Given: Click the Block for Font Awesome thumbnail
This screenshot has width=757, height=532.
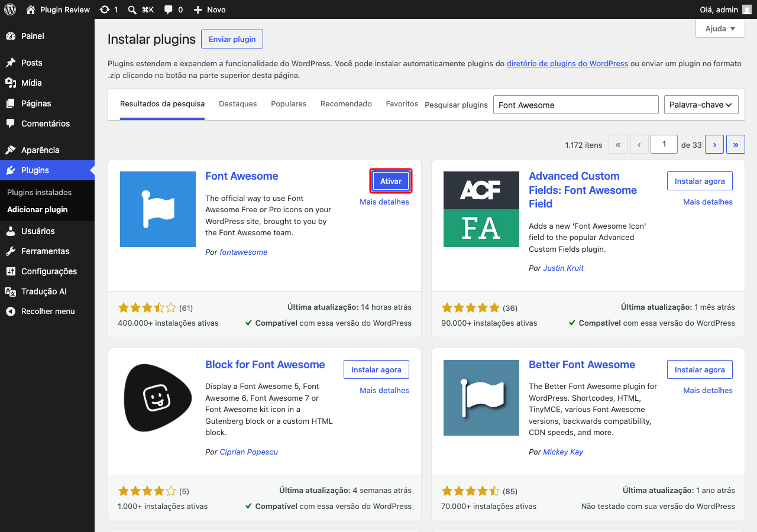Looking at the screenshot, I should [158, 398].
